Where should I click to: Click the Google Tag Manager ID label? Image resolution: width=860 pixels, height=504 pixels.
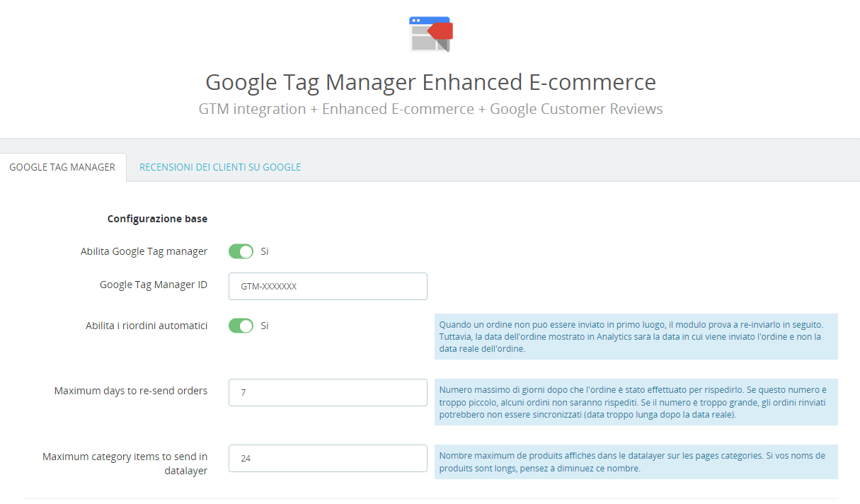click(154, 285)
